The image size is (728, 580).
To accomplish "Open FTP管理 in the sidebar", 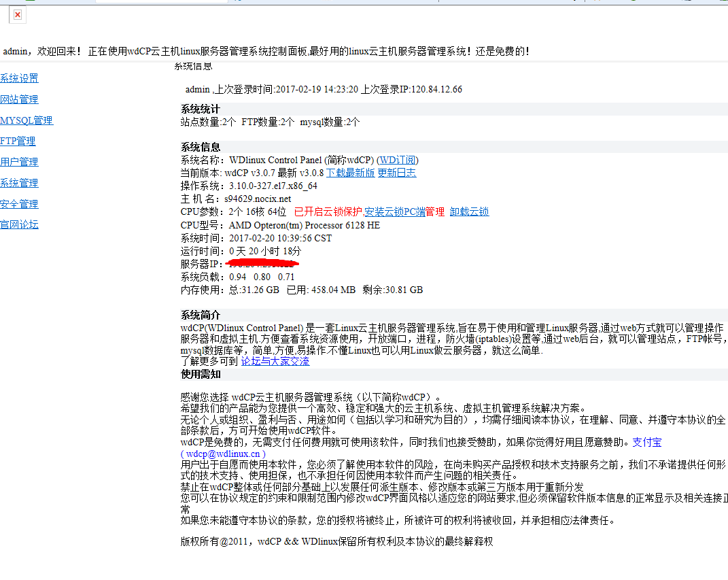I will [18, 141].
